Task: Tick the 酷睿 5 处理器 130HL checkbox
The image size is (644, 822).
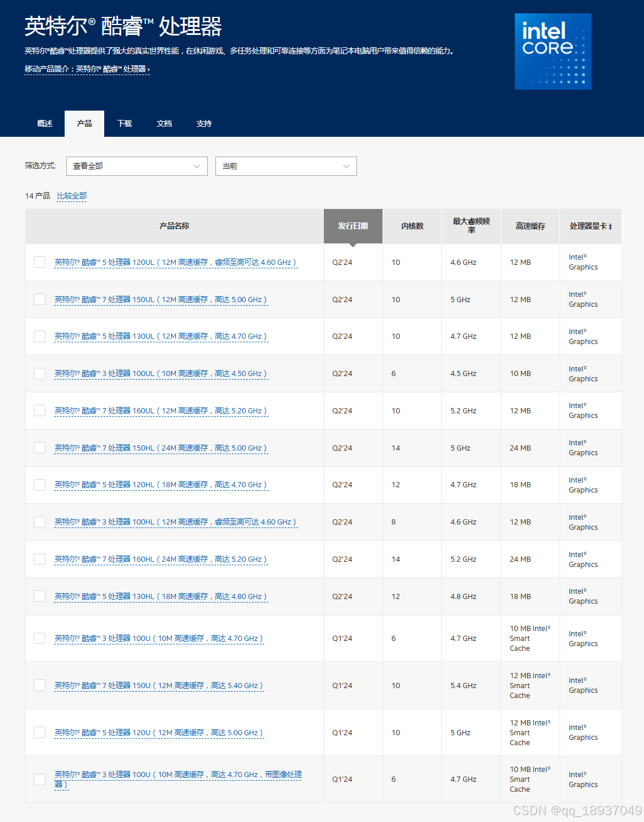Action: pyautogui.click(x=40, y=596)
